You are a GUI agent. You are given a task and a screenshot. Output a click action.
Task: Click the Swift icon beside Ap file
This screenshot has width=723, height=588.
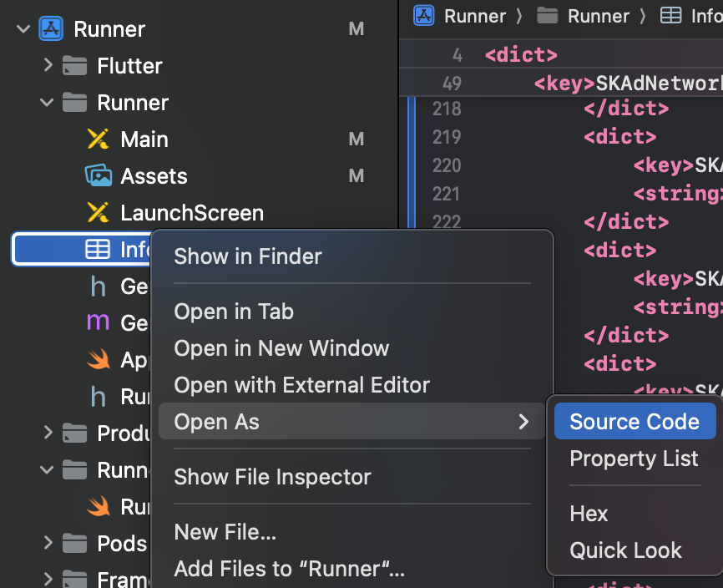tap(99, 359)
